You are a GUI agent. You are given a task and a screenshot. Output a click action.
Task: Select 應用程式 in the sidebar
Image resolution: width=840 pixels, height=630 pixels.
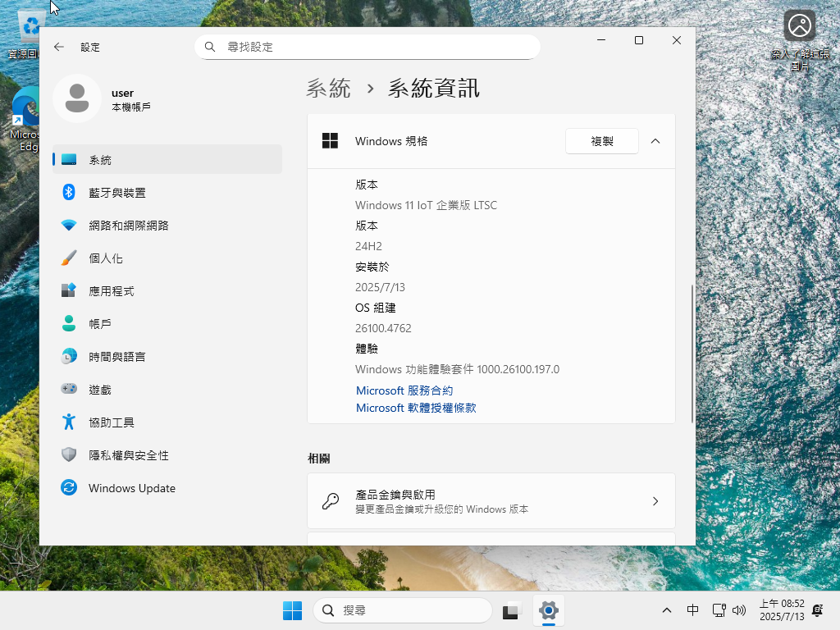[111, 291]
